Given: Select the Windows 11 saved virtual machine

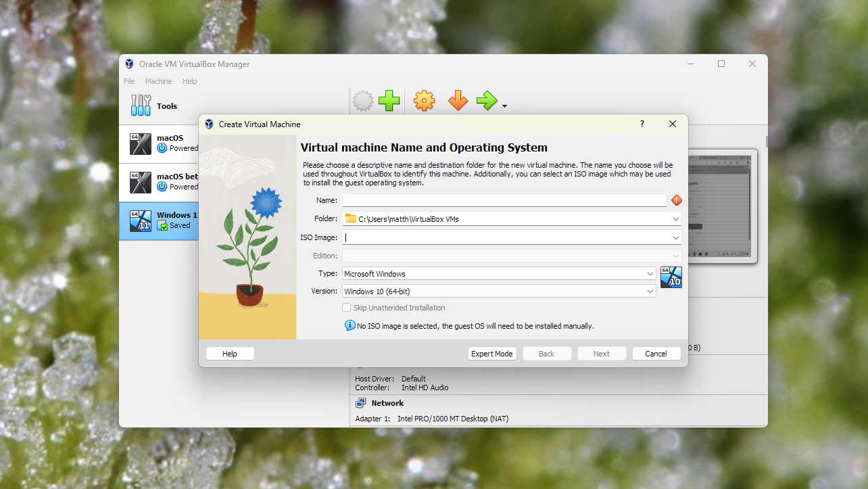Looking at the screenshot, I should [160, 220].
